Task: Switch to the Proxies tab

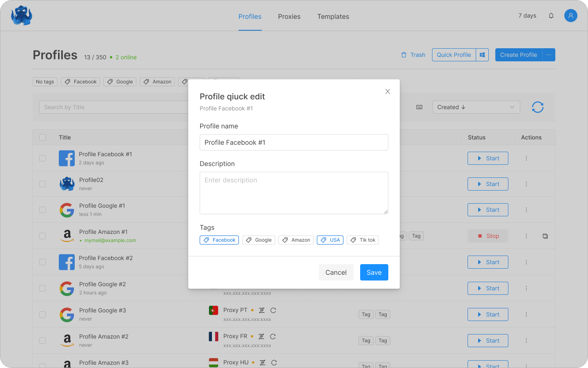Action: point(289,16)
